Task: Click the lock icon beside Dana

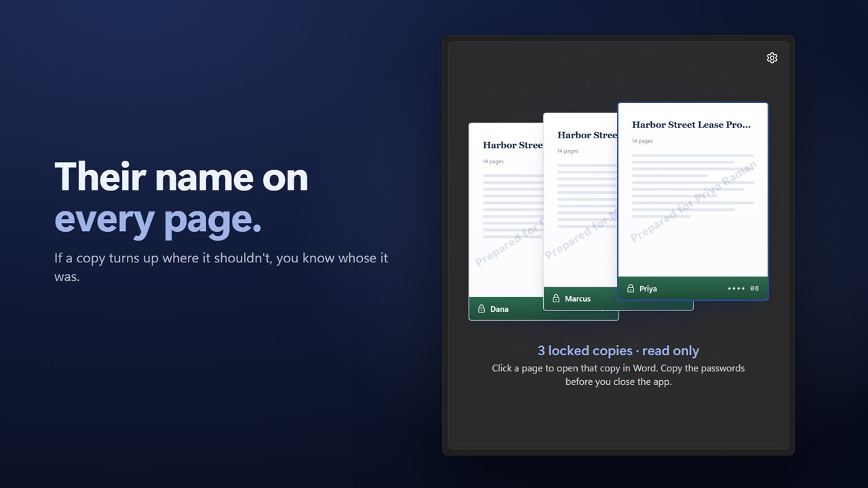Action: point(481,309)
